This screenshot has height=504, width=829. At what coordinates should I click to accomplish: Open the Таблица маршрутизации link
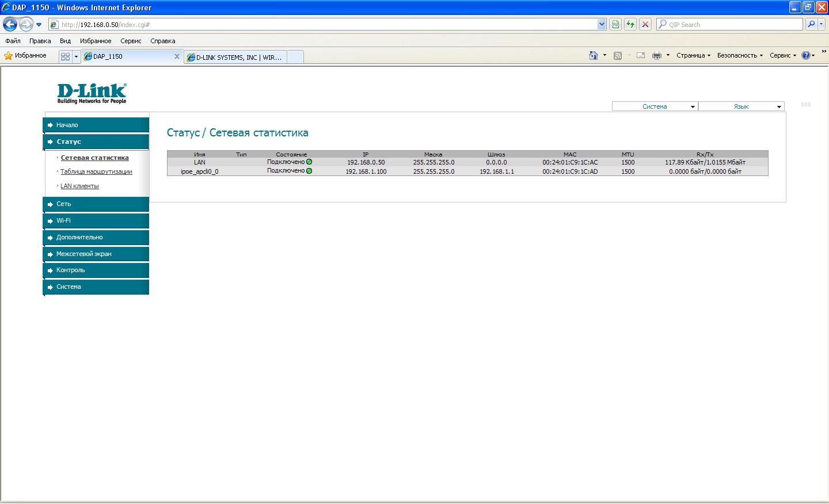[x=96, y=171]
